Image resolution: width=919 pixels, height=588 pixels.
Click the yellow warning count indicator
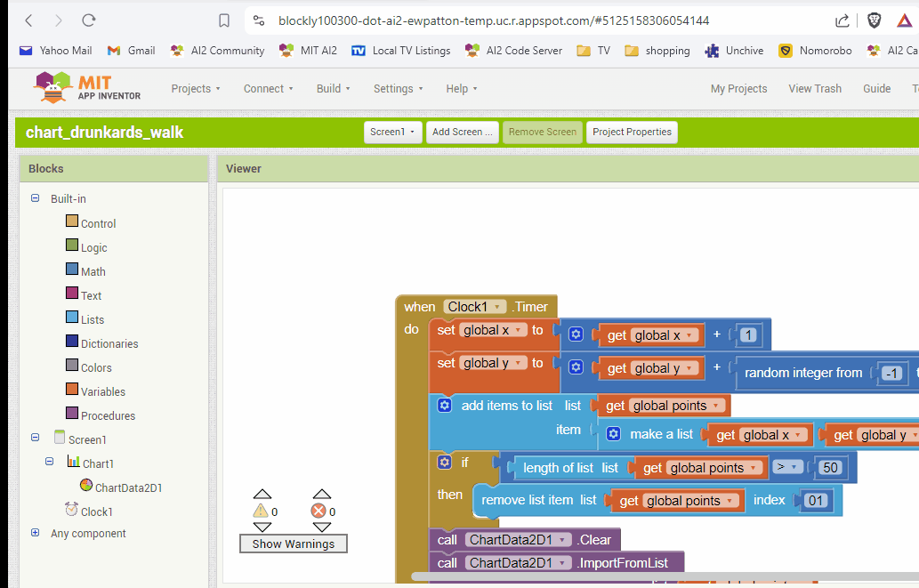coord(262,510)
